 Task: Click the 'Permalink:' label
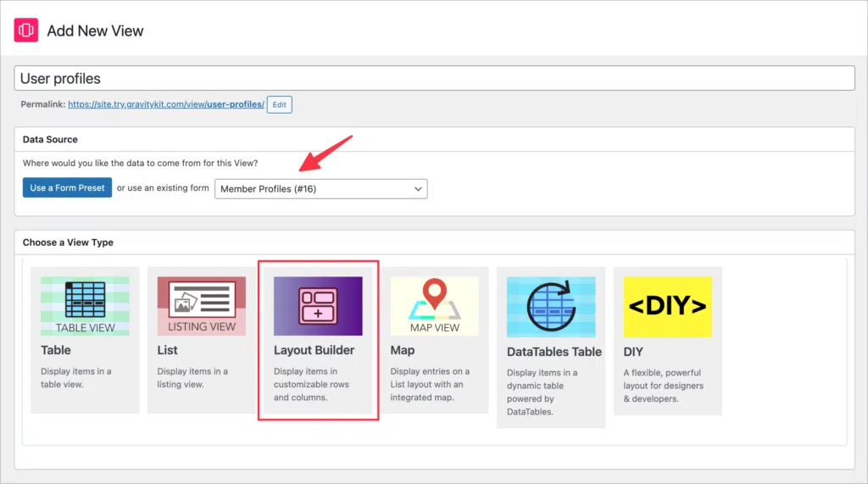[43, 104]
